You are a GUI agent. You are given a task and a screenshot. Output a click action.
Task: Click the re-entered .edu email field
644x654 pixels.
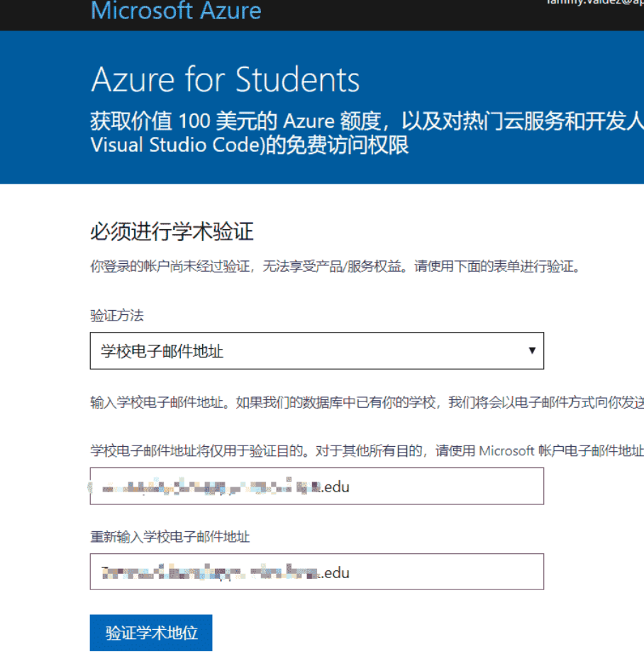tap(316, 572)
